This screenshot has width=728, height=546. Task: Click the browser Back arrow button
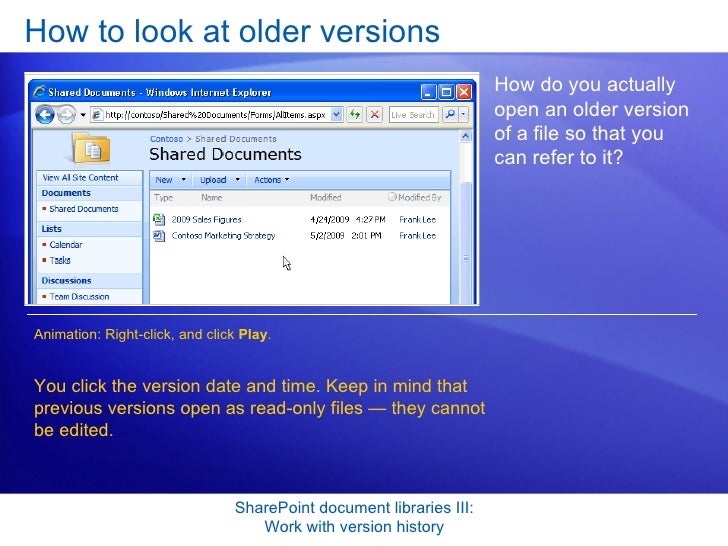coord(45,115)
